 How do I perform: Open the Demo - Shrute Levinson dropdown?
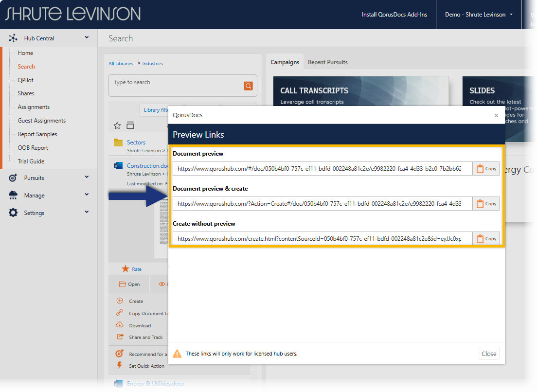(x=479, y=15)
